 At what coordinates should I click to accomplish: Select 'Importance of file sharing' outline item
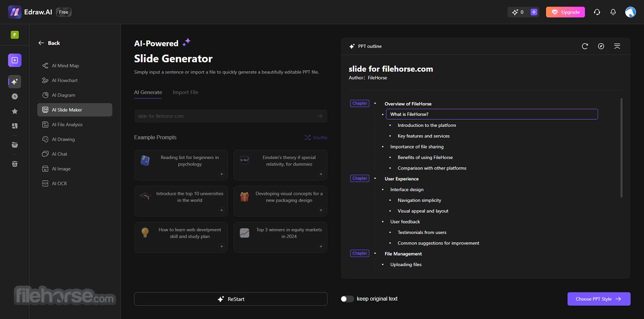coord(417,147)
